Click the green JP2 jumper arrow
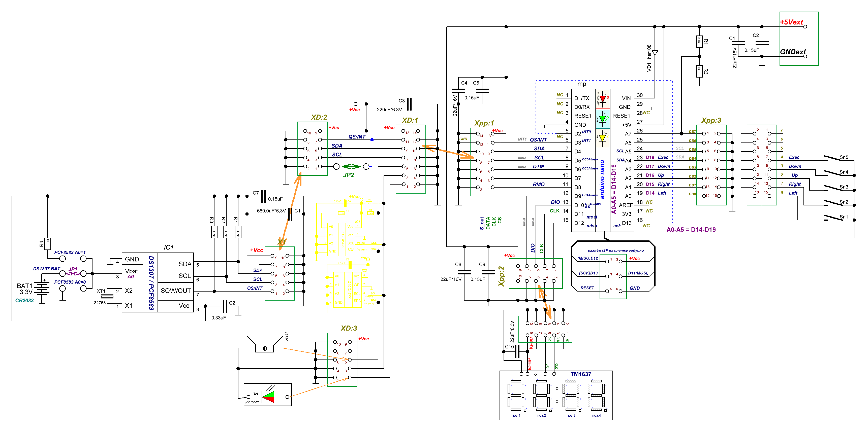This screenshot has height=432, width=868. coord(351,167)
